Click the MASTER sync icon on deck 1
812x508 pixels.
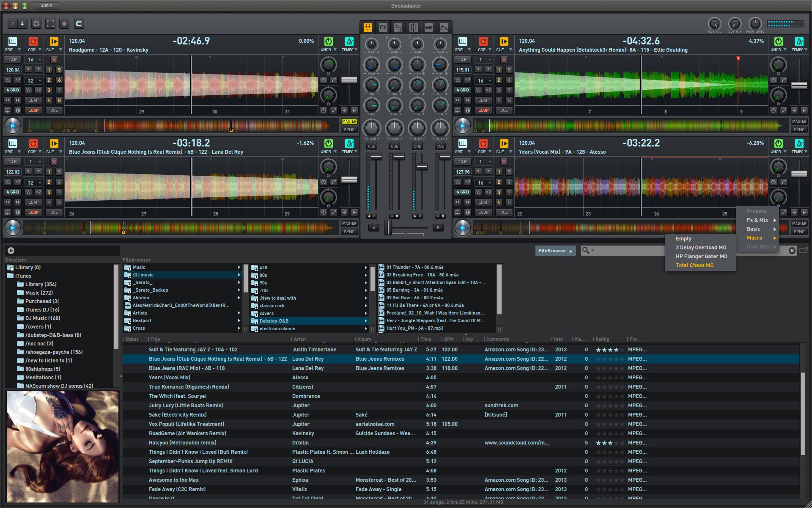[349, 121]
